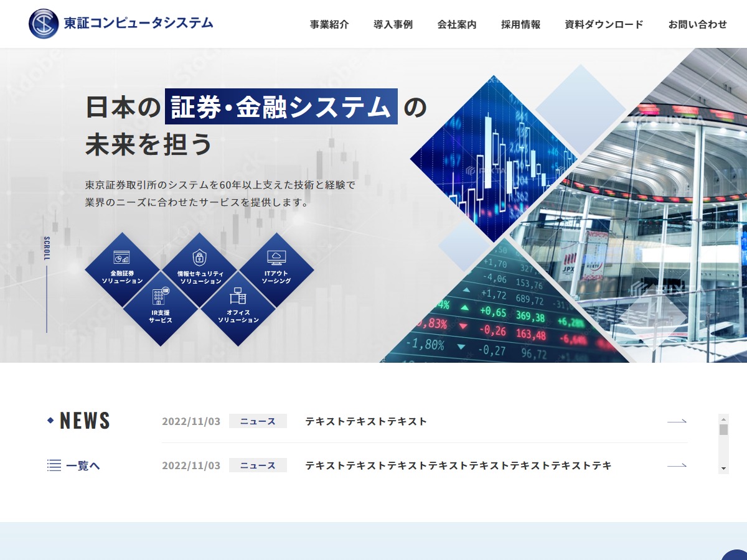The height and width of the screenshot is (560, 747).
Task: Click the arrow on the second news row
Action: click(x=677, y=465)
